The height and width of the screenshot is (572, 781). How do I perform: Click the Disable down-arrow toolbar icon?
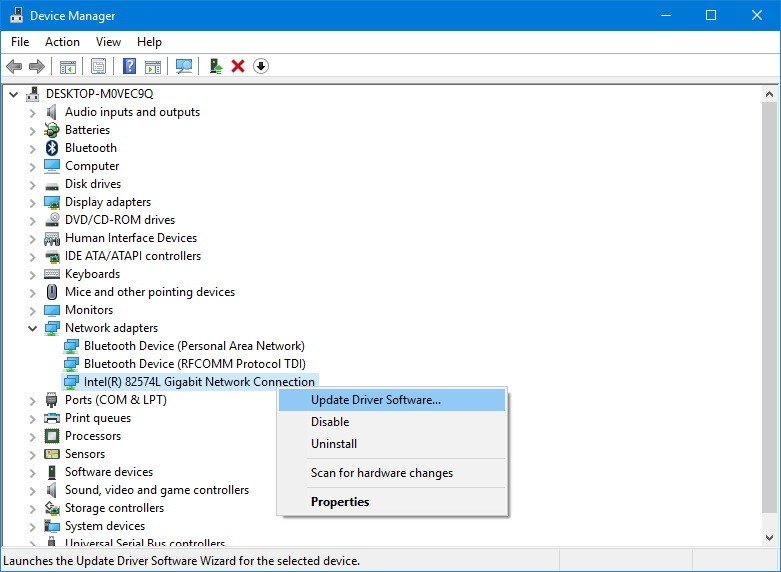pos(261,67)
